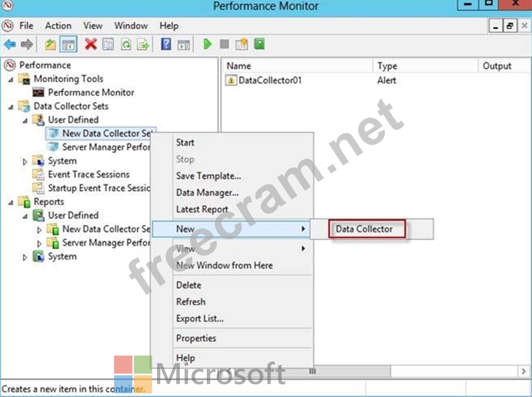Select the Reports node in the tree
Viewport: 532px width, 397px height.
tap(49, 202)
